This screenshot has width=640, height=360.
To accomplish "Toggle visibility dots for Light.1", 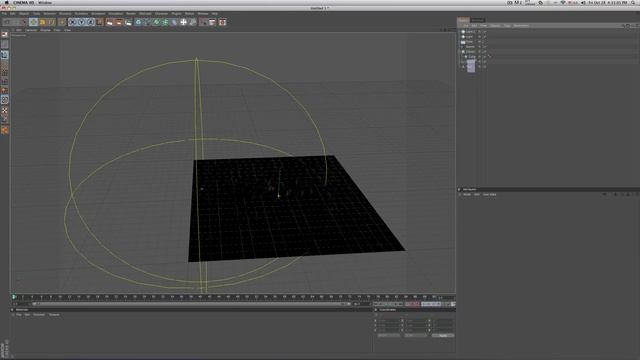I will pos(480,31).
